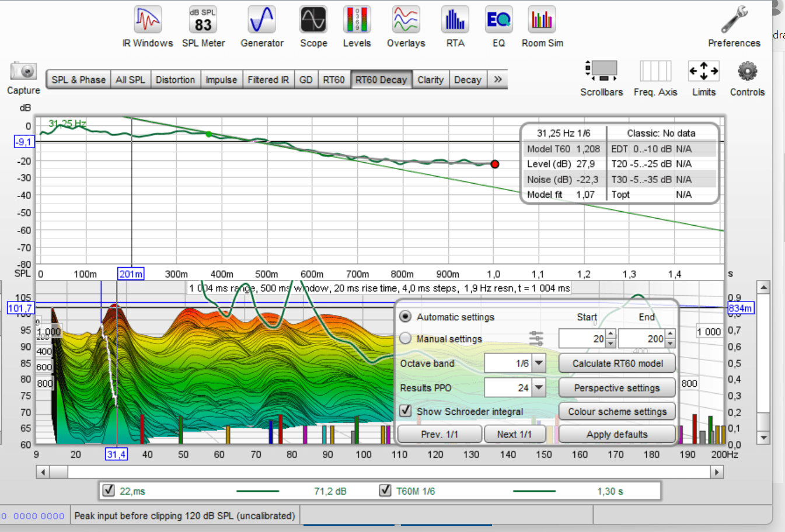Image resolution: width=785 pixels, height=532 pixels.
Task: Toggle Show Schroeder integral checkbox
Action: click(406, 411)
